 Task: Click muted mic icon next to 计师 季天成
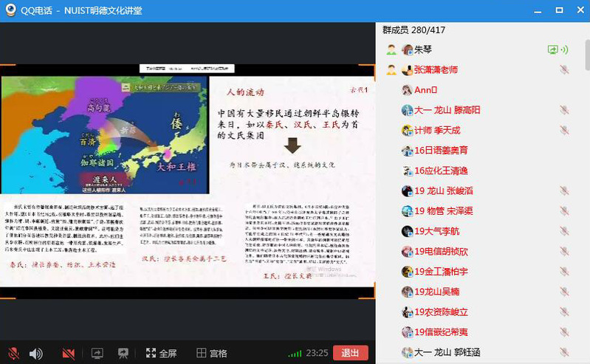tap(564, 130)
